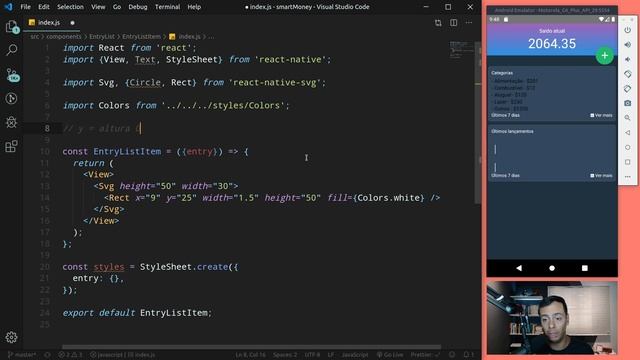Open Go menu

click(x=117, y=7)
